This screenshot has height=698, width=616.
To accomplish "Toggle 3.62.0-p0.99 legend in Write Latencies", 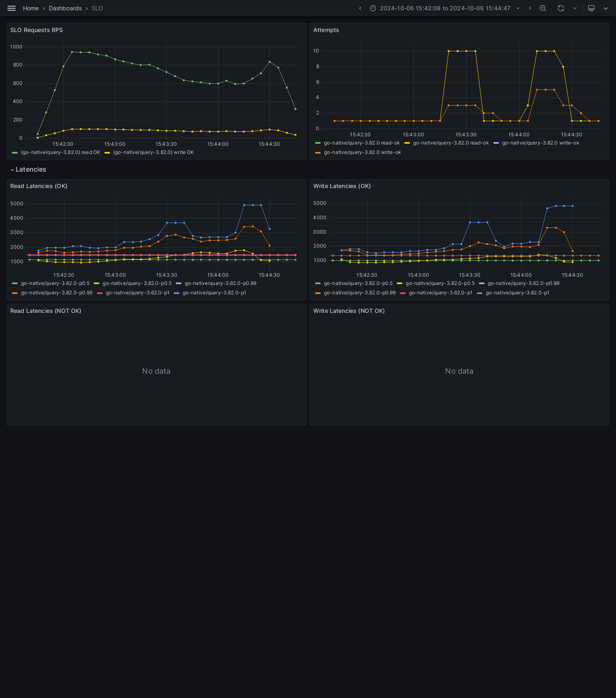I will pos(524,283).
